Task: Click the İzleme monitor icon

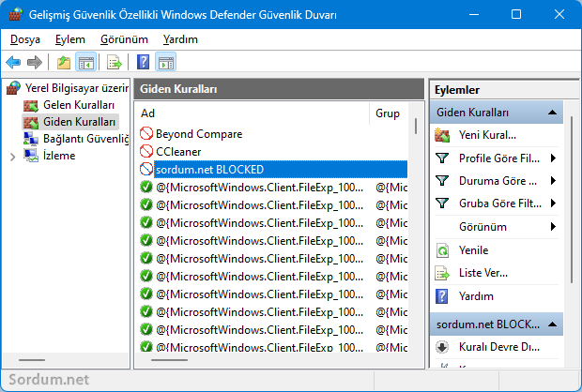Action: coord(31,156)
